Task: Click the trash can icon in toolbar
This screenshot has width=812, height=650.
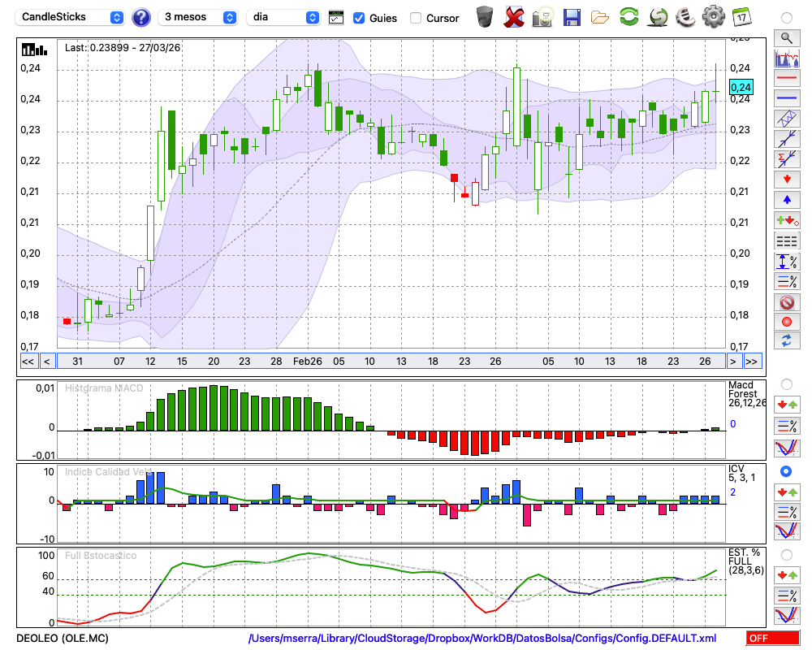Action: [x=485, y=16]
